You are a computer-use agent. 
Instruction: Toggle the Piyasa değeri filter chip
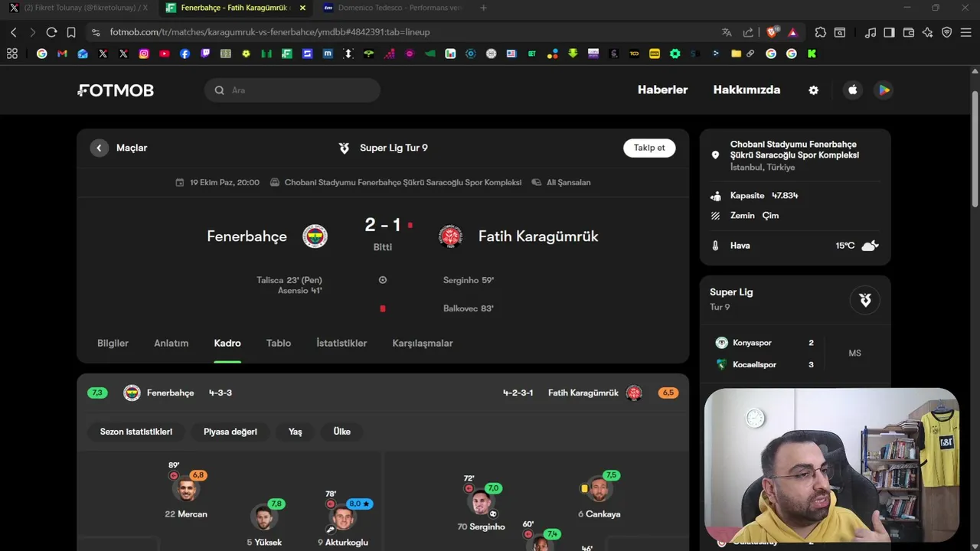tap(230, 432)
